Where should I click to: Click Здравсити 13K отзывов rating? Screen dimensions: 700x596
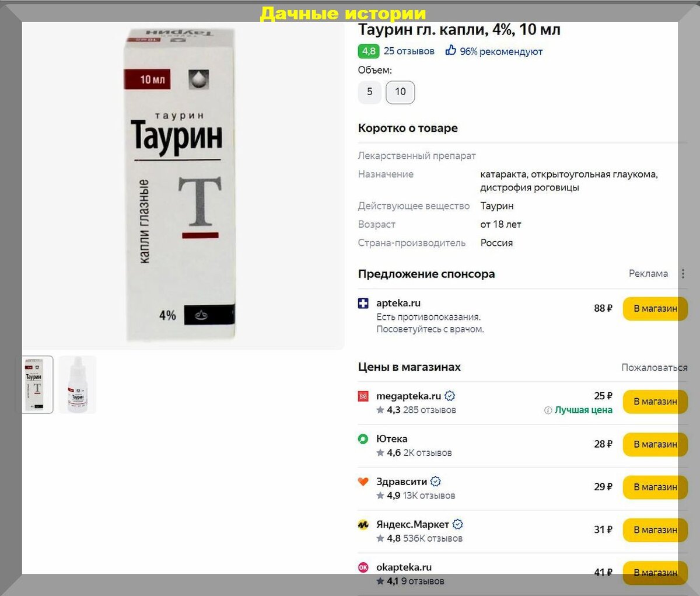tap(416, 496)
